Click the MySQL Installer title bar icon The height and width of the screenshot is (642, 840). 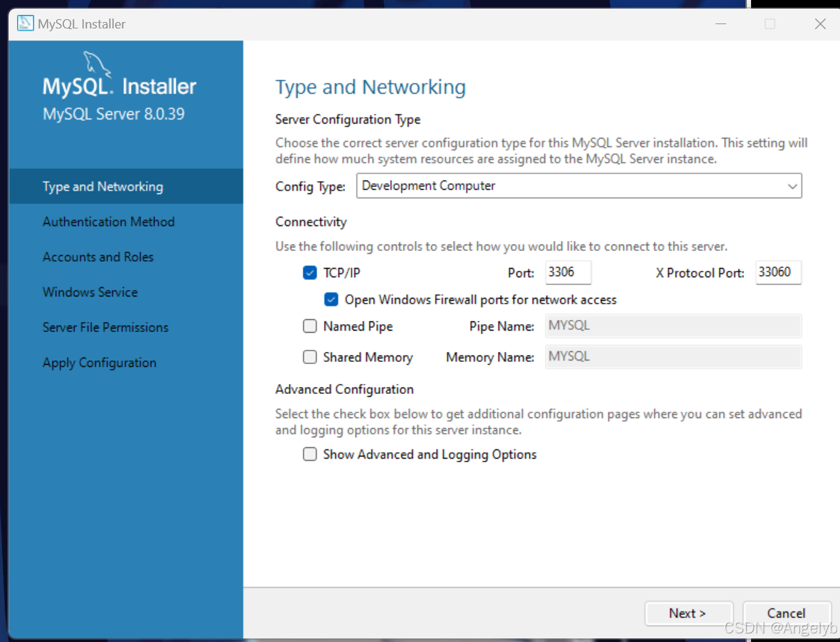click(x=25, y=23)
